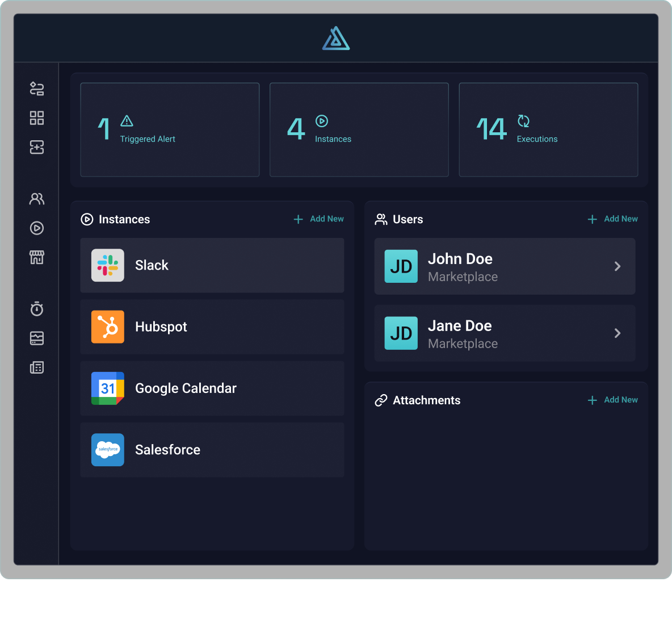Open the marketplace store icon in sidebar

coord(37,257)
